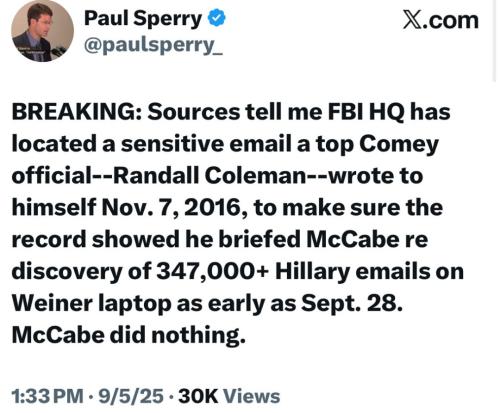Click the 9/5/25 post date
This screenshot has width=500, height=413.
131,396
